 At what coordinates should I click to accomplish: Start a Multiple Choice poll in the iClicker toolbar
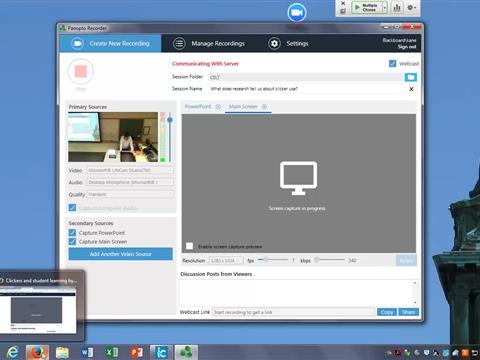coord(366,8)
